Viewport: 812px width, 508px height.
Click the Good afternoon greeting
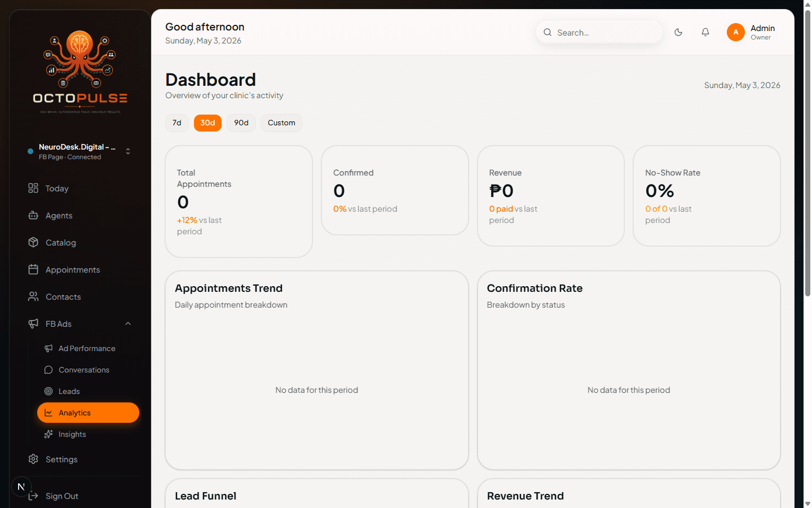[205, 27]
